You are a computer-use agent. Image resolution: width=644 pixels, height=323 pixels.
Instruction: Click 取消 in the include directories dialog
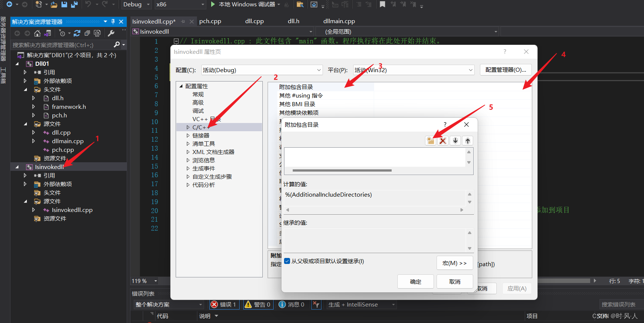point(455,282)
